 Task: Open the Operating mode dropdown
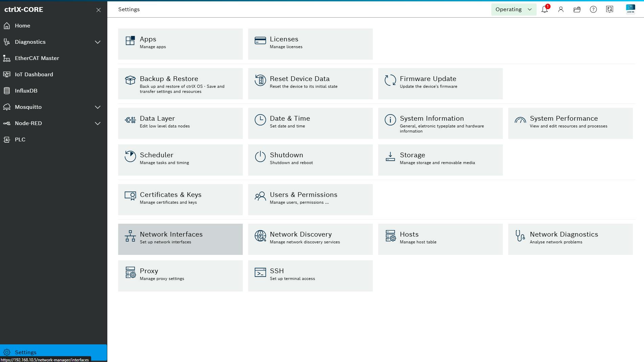[x=514, y=9]
